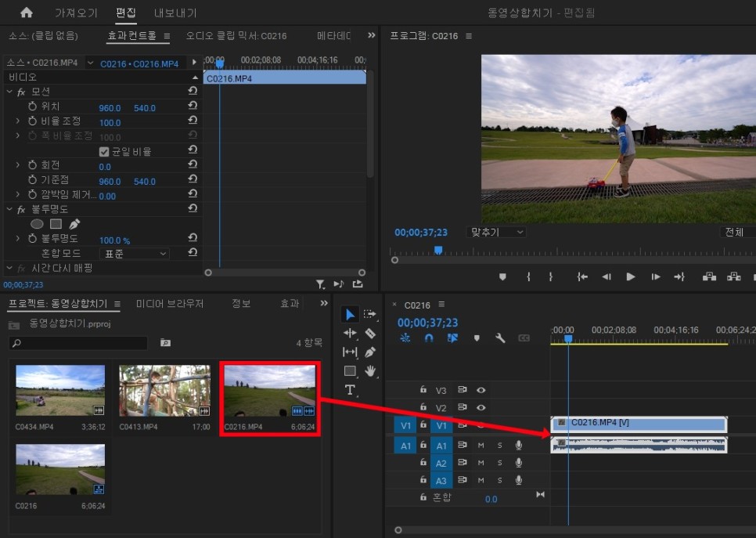Add marker in the timeline panel
Screen dimensions: 756x538
477,338
